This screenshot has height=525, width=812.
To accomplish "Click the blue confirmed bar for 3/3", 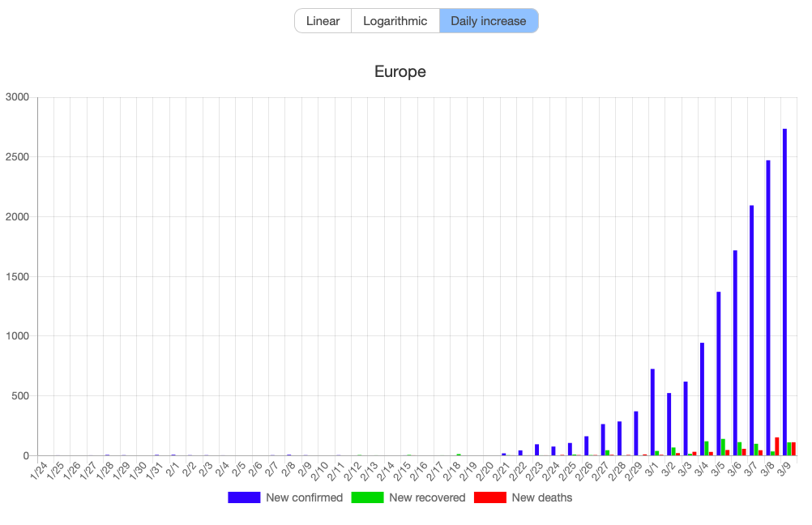I will coord(686,418).
